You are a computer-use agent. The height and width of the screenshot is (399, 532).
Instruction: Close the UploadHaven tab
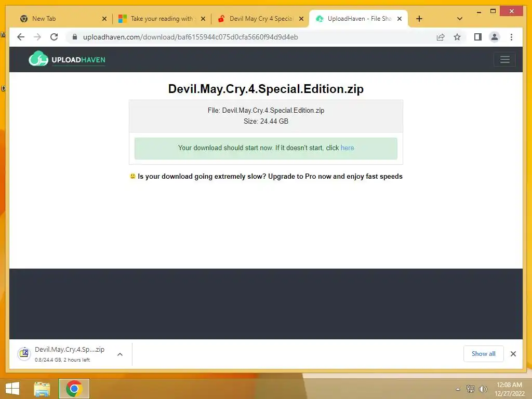400,19
